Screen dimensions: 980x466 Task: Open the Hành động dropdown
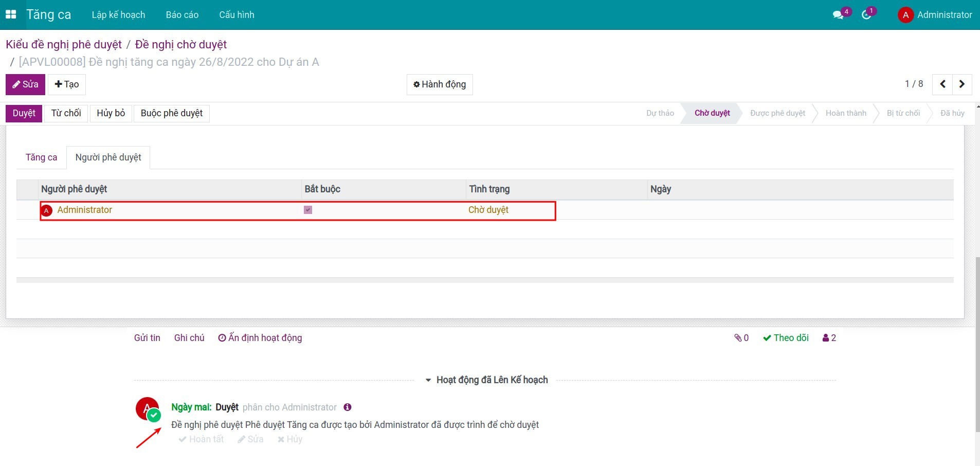tap(440, 84)
